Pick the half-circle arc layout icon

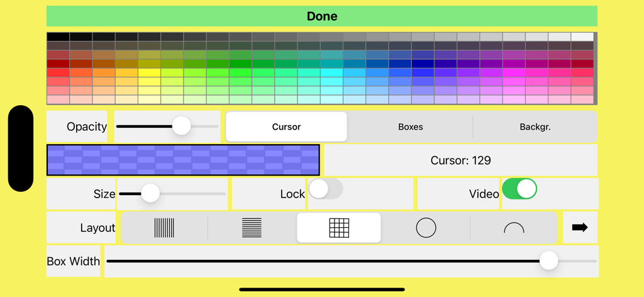tap(514, 228)
